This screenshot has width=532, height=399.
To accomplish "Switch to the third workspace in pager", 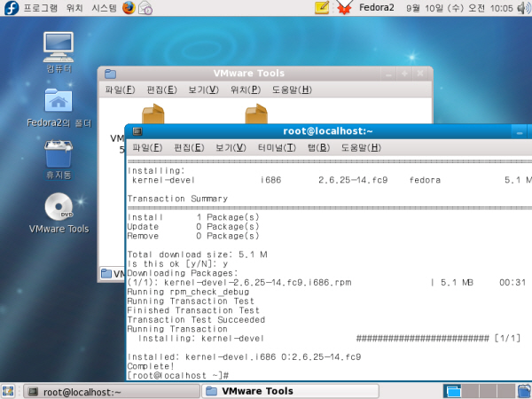I will [489, 391].
